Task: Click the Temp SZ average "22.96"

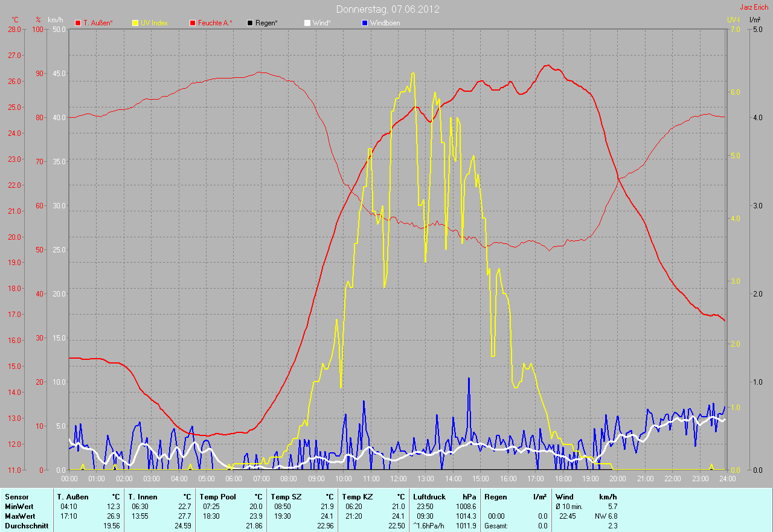Action: coord(326,525)
